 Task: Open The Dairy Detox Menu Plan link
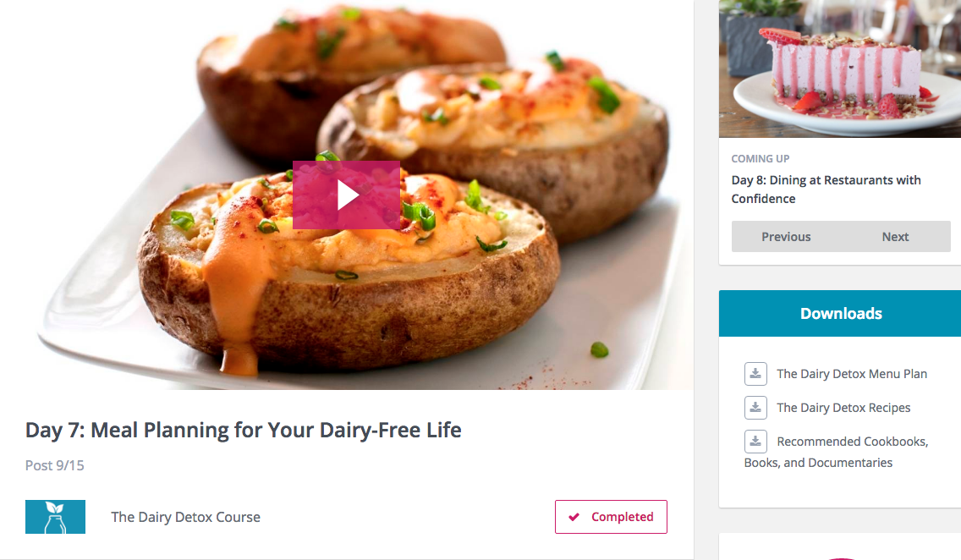[852, 374]
